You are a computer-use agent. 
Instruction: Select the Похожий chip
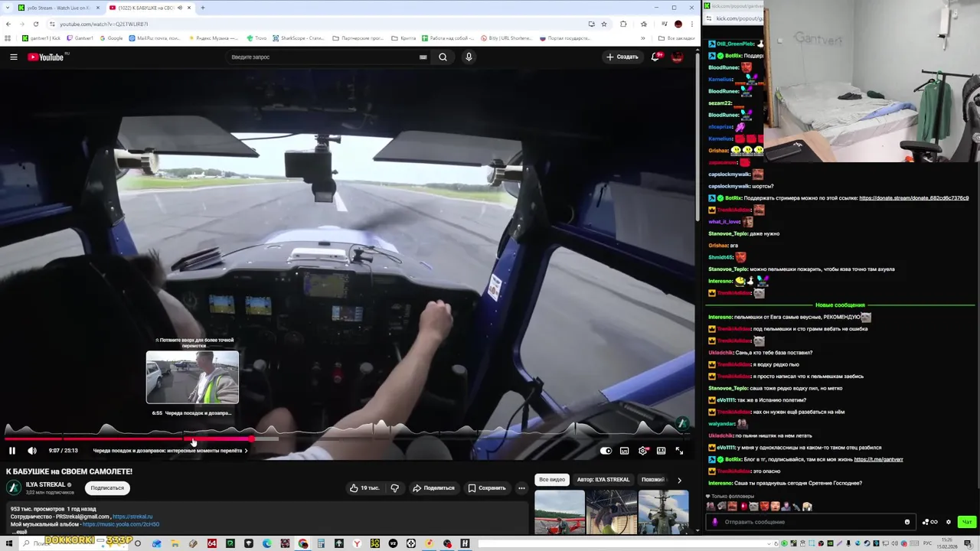coord(653,480)
